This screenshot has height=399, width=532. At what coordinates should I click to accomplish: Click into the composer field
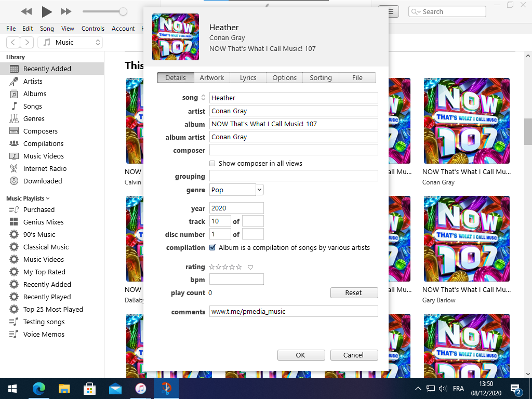[294, 150]
